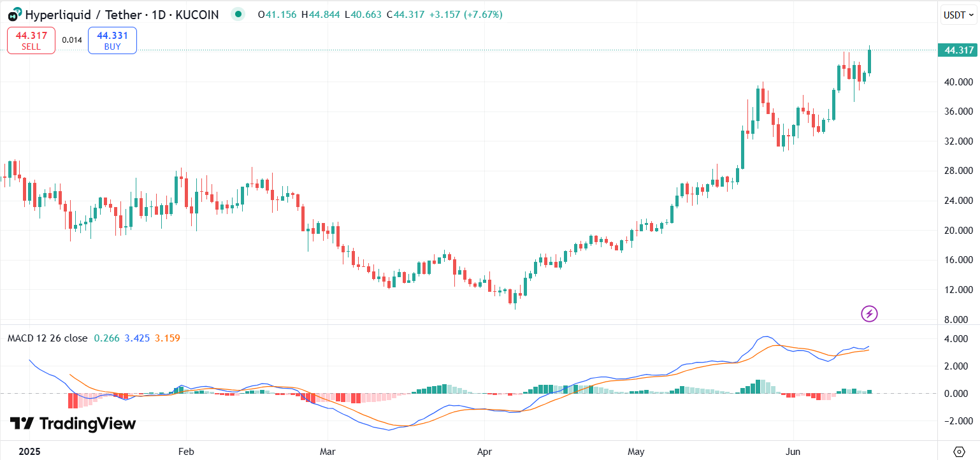Click the Feb time axis label

point(186,452)
